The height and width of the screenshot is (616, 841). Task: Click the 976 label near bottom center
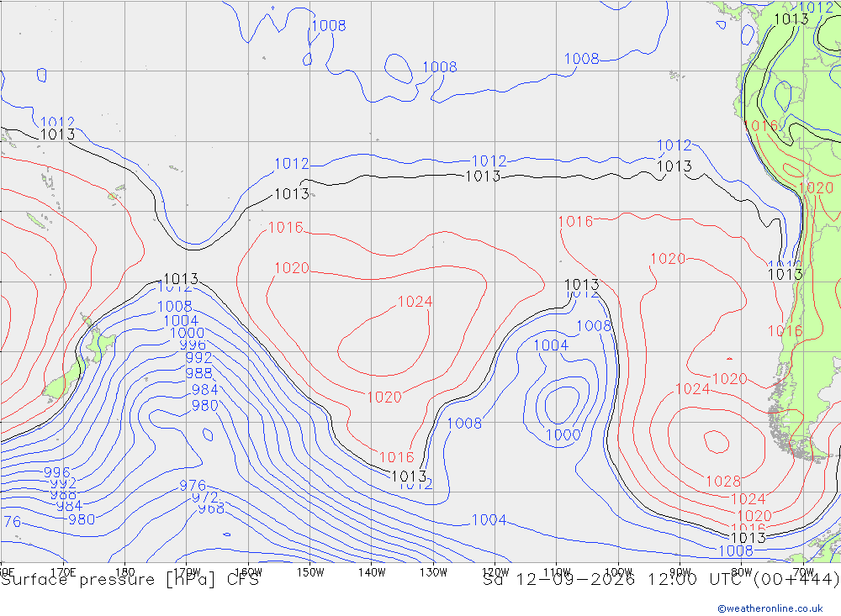[193, 486]
